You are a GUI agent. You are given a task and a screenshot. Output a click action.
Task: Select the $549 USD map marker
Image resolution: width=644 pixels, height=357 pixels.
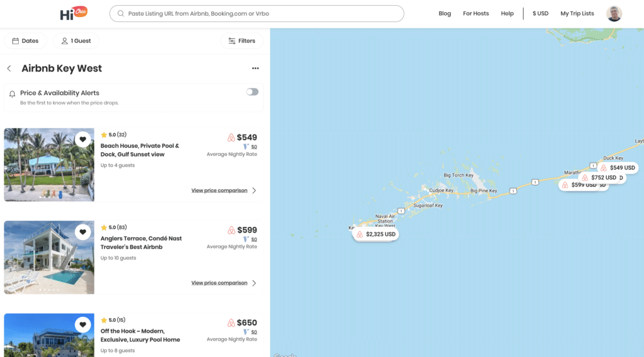pos(618,168)
